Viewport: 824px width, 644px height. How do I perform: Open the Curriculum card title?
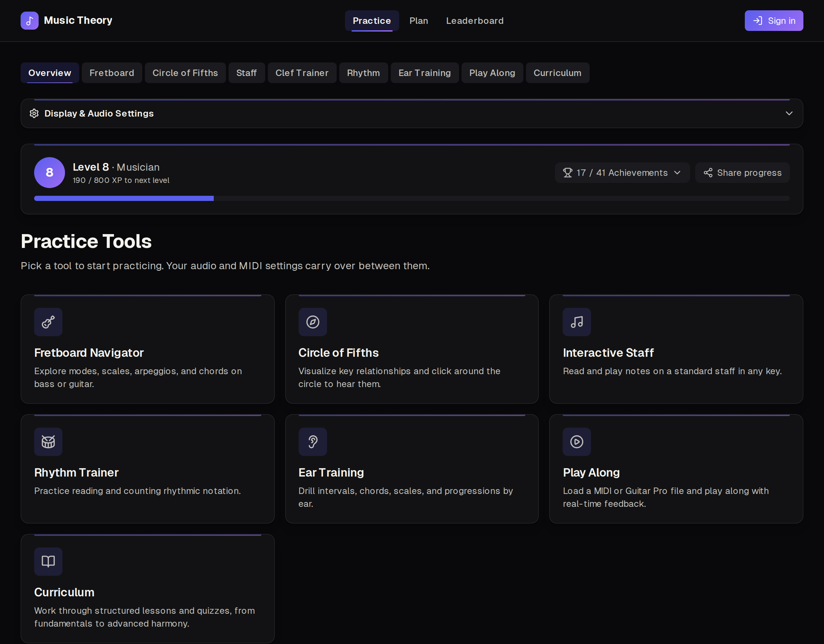[64, 592]
